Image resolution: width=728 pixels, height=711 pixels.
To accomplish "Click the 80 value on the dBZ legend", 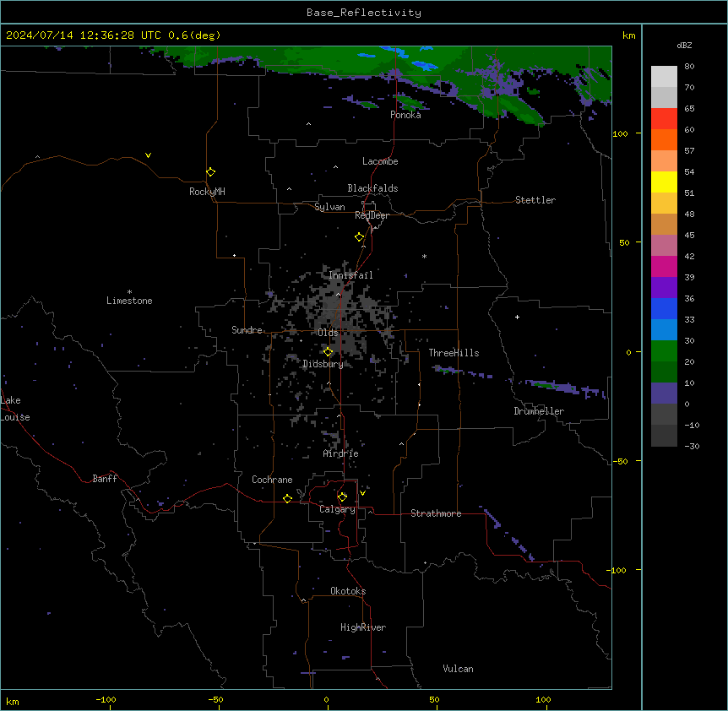I will (689, 67).
